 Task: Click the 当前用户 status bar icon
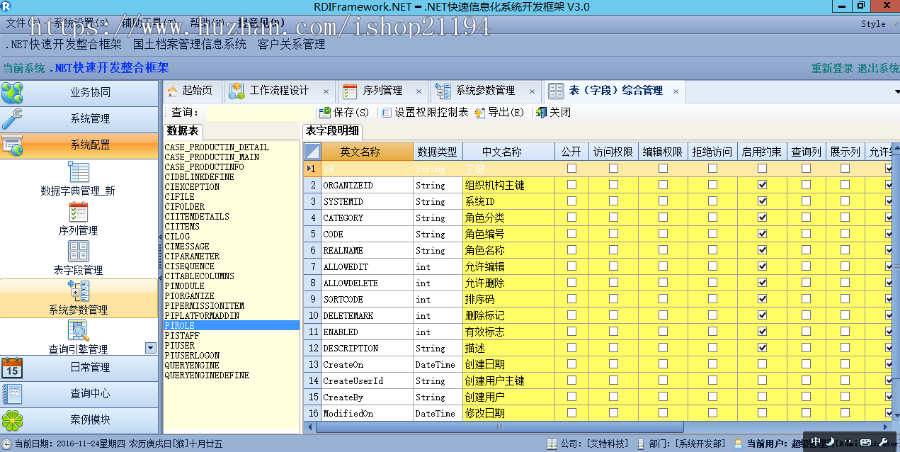(739, 443)
